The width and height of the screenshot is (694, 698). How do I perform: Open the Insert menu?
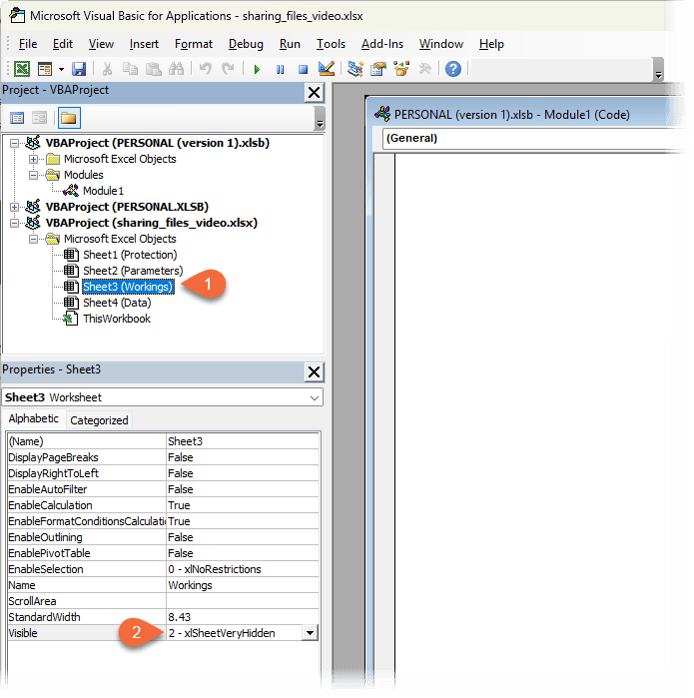pos(144,44)
